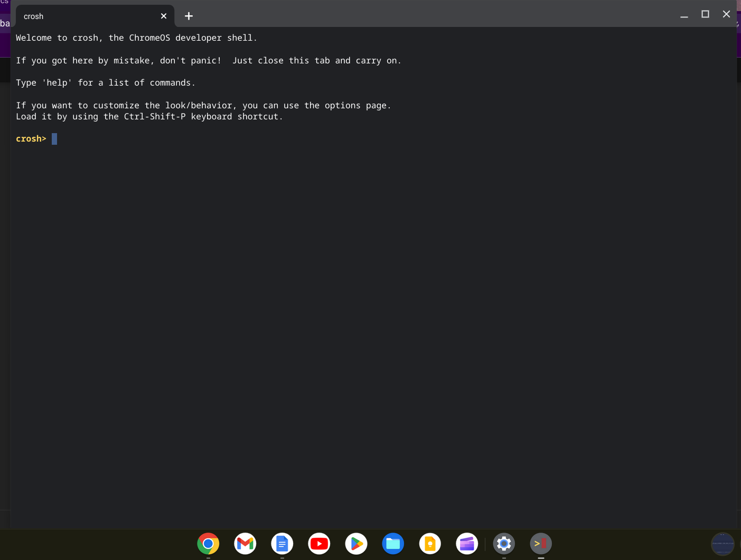Image resolution: width=741 pixels, height=560 pixels.
Task: Open a new terminal tab with plus button
Action: coord(189,16)
